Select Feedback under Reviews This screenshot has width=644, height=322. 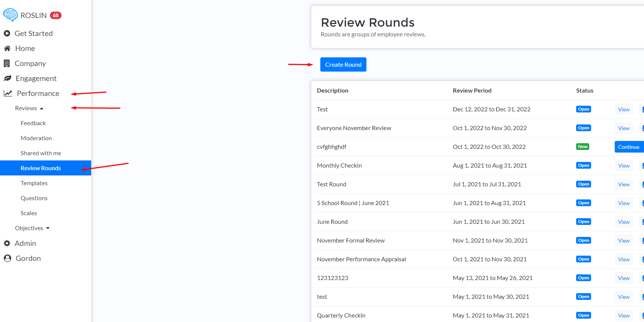[x=33, y=123]
